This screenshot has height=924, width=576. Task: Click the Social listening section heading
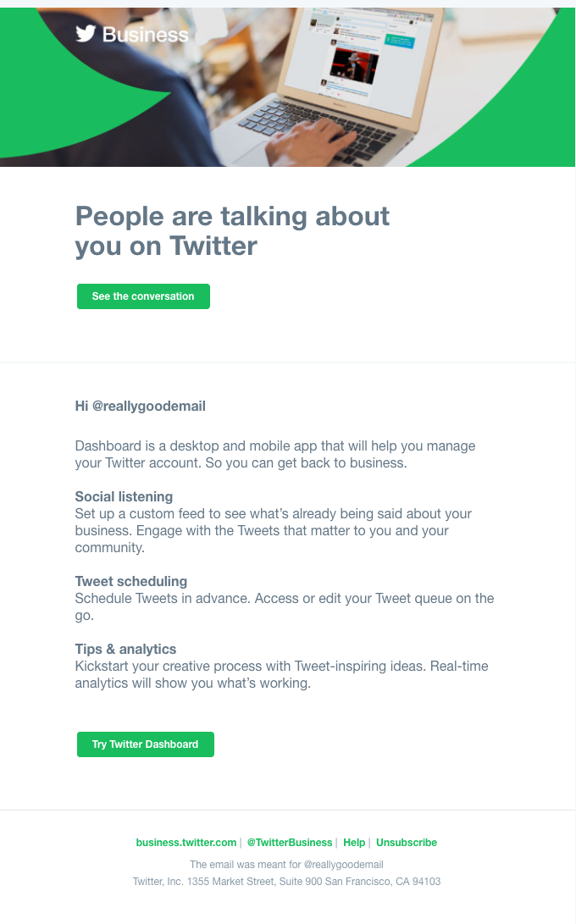pos(124,496)
